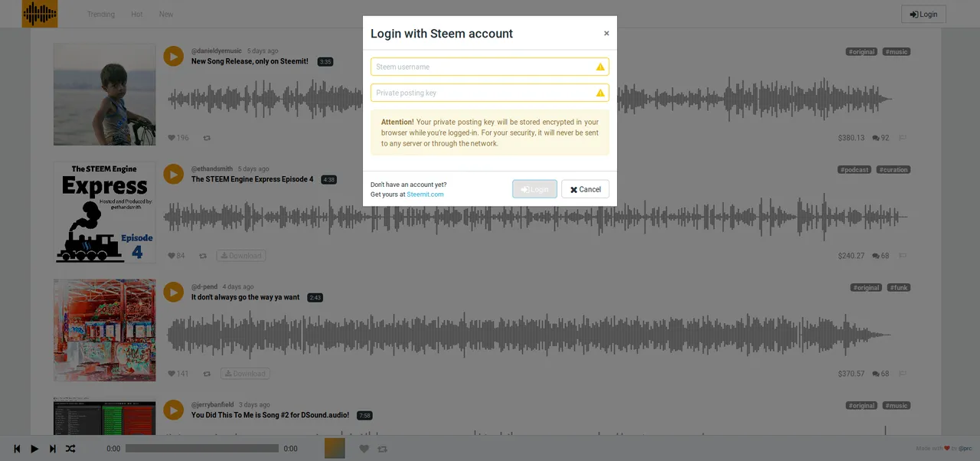The image size is (980, 461).
Task: Skip to next track in player bar
Action: (x=52, y=449)
